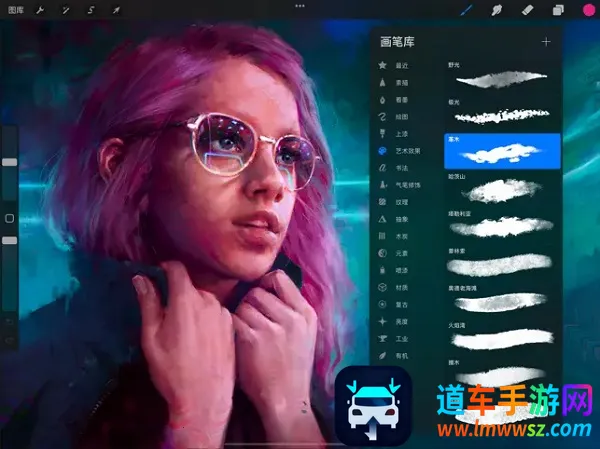Pick the 塔勒利亚 brush stroke
This screenshot has height=449, width=600.
(x=502, y=225)
